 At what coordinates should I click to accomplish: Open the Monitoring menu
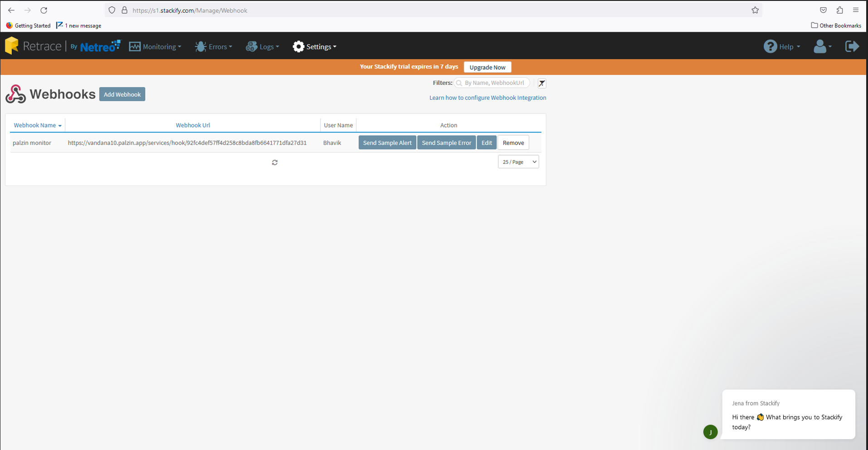coord(155,47)
